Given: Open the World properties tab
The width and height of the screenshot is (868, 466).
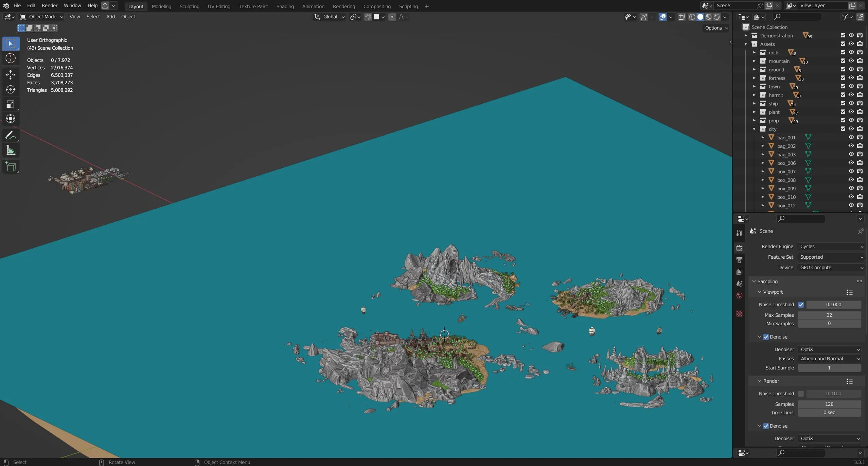Looking at the screenshot, I should [739, 296].
